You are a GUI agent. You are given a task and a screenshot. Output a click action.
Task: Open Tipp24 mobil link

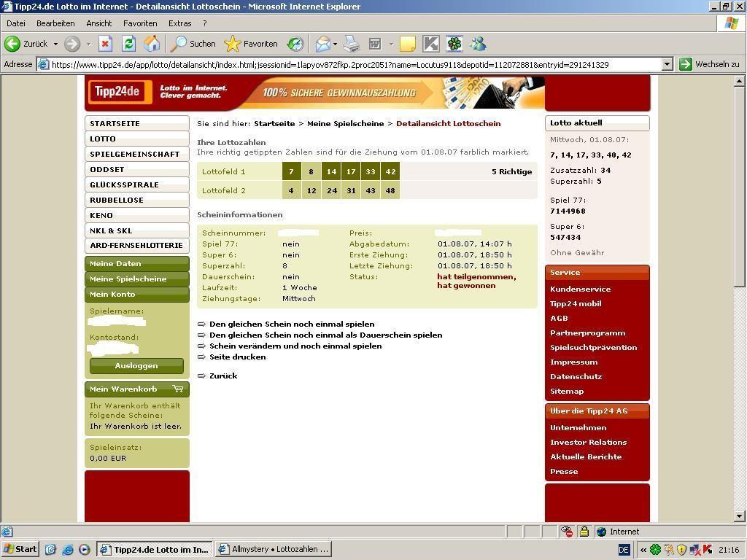576,304
